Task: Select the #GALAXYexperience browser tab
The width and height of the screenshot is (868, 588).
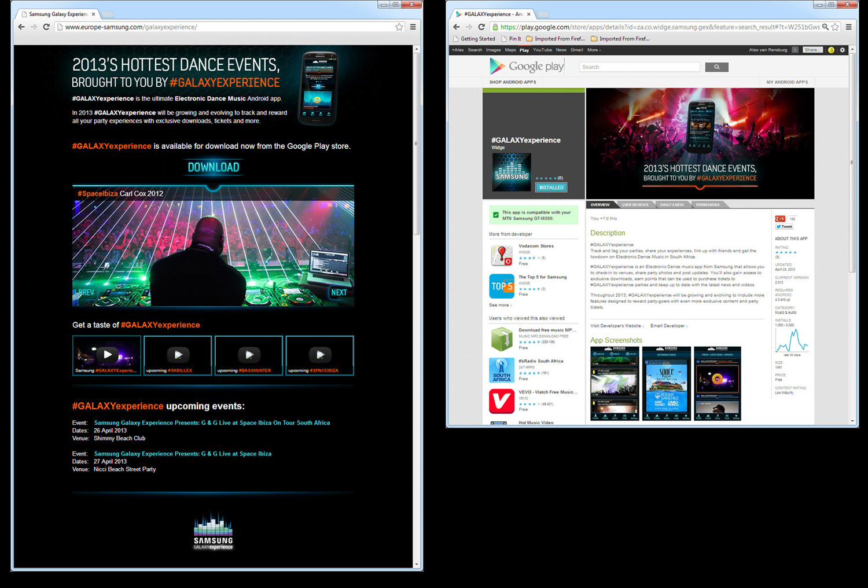Action: pyautogui.click(x=492, y=14)
